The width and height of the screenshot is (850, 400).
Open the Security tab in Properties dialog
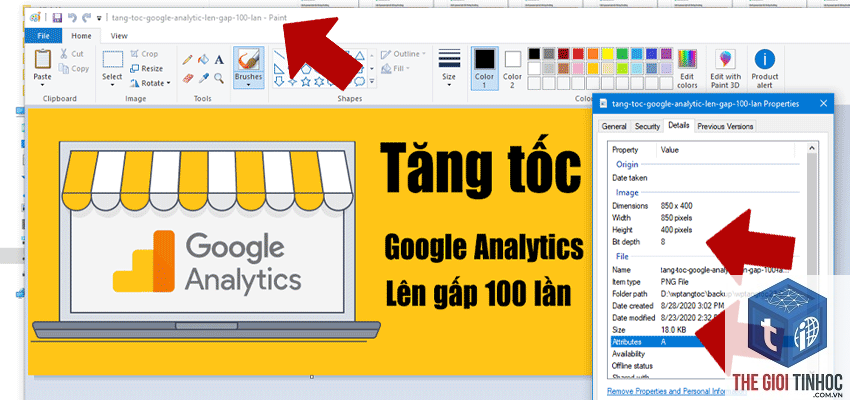click(x=647, y=126)
